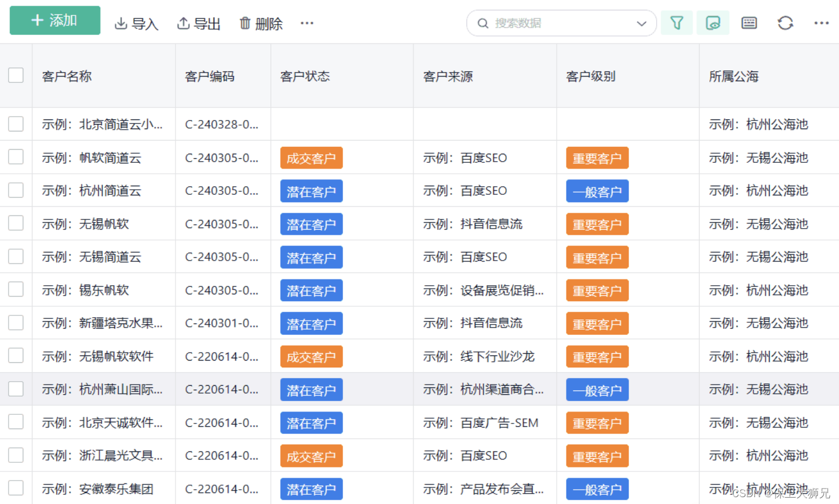Click the 杭州渠道商合 source cell
839x504 pixels.
(x=484, y=390)
